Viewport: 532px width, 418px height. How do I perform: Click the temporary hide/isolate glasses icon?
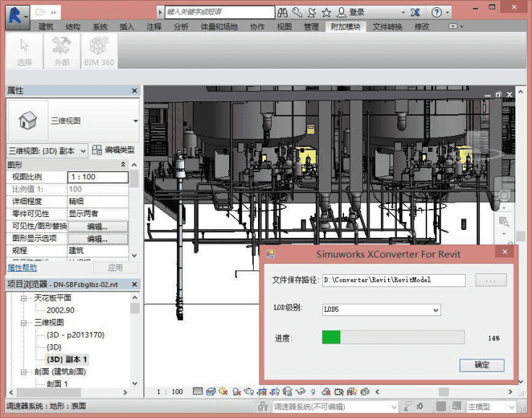tap(300, 391)
